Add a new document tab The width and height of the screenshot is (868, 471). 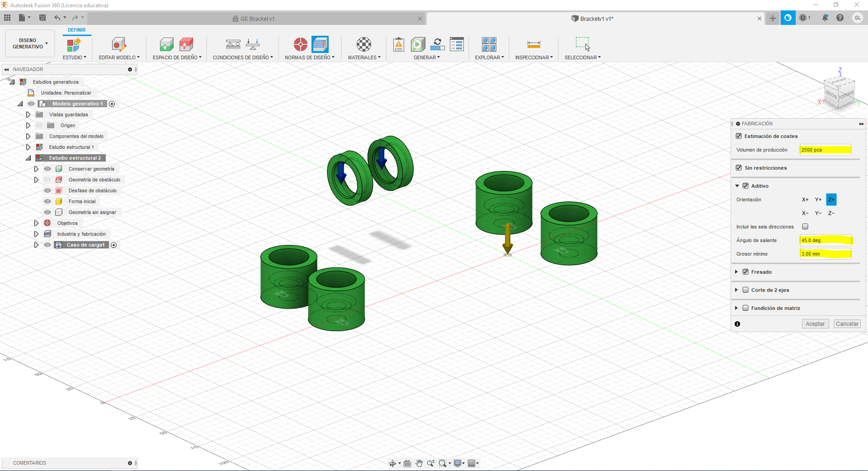pyautogui.click(x=773, y=18)
